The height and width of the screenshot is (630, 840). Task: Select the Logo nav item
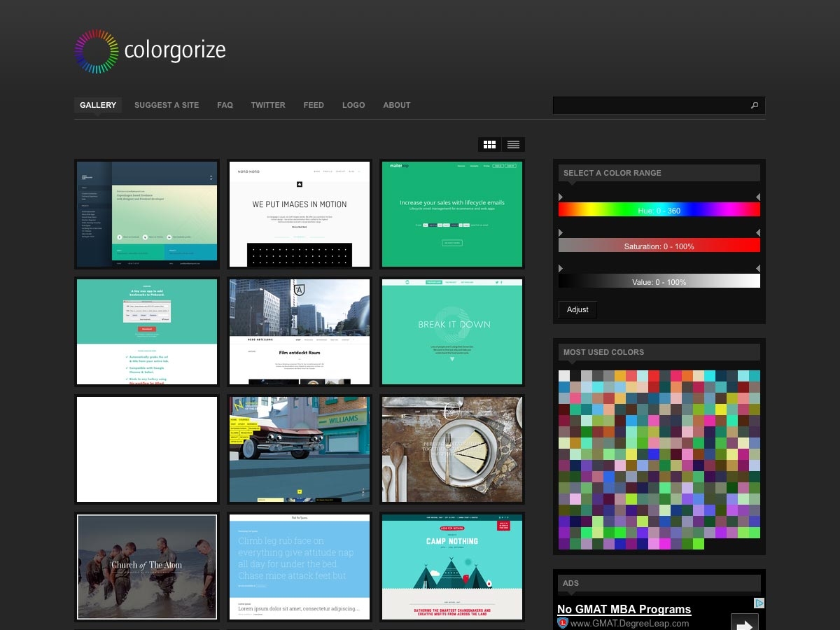point(353,105)
